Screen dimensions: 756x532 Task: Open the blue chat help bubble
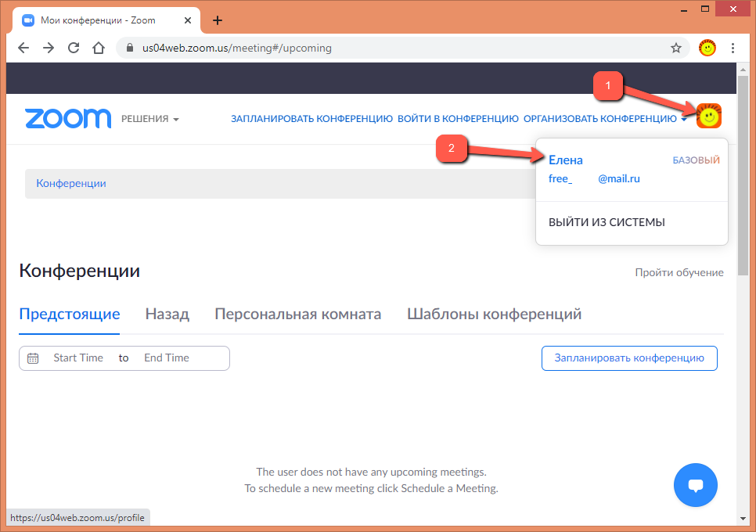(x=695, y=485)
